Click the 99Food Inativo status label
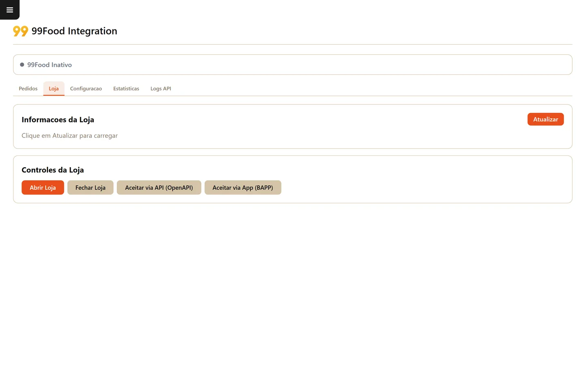This screenshot has height=368, width=588. tap(49, 65)
